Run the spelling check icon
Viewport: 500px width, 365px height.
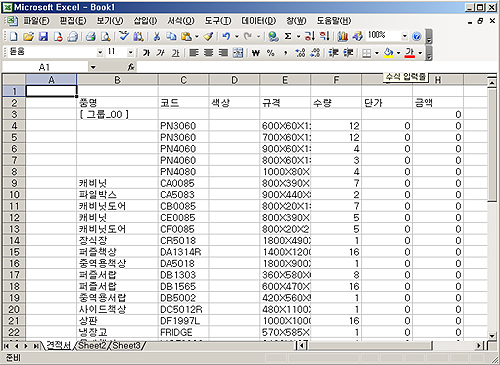coord(124,36)
